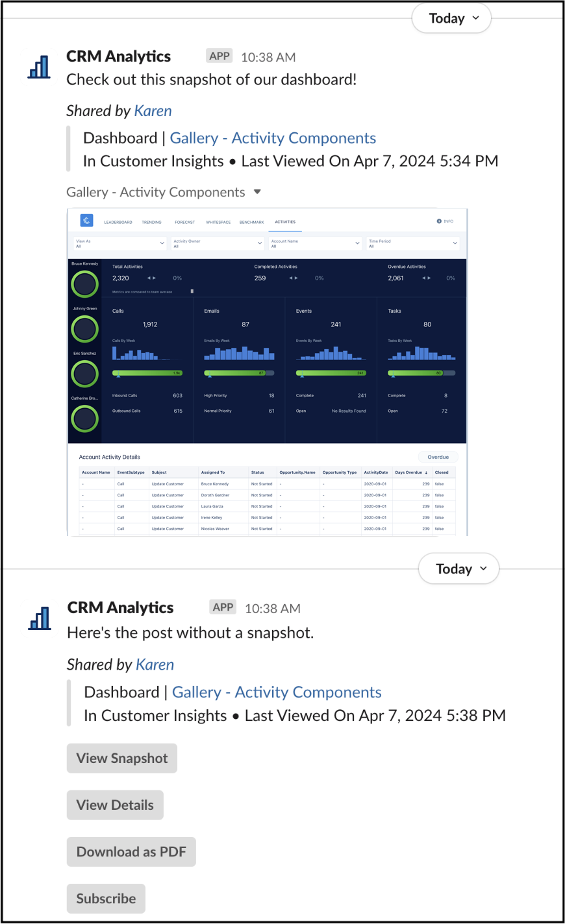Collapse the Gallery - Activity Components image preview
Image resolution: width=565 pixels, height=924 pixels.
(x=257, y=192)
